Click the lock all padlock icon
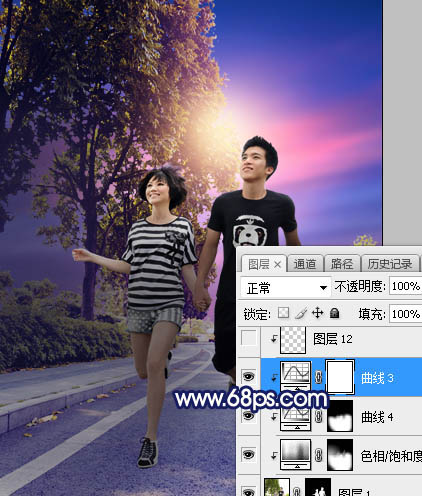 tap(334, 313)
